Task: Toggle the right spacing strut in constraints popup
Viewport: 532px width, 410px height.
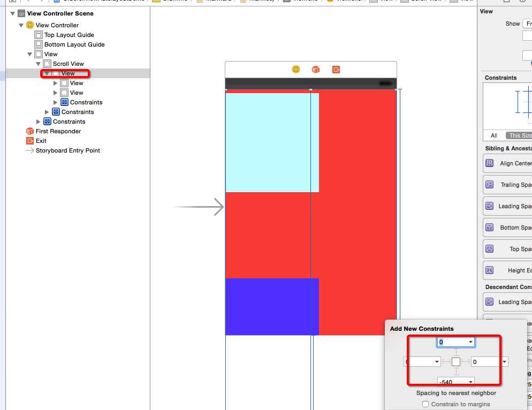Action: pos(466,362)
